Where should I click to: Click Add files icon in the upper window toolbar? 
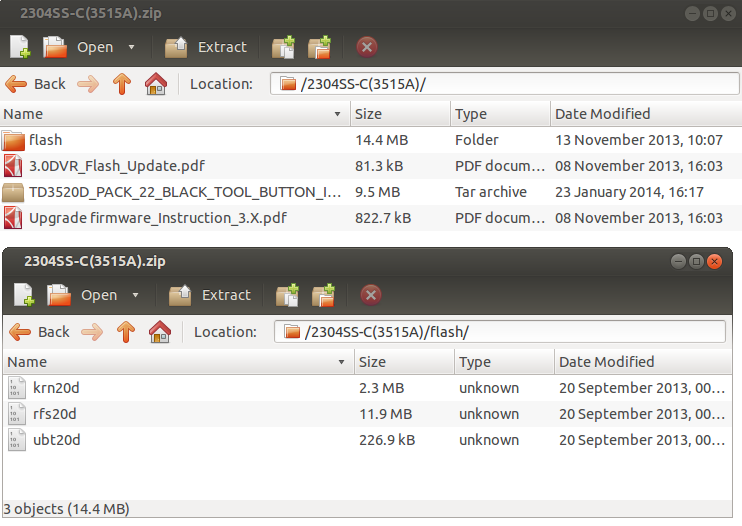[284, 47]
